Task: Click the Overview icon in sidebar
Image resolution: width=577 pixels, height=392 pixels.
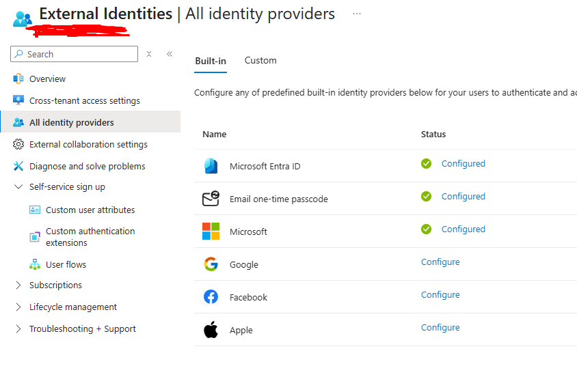Action: [18, 79]
